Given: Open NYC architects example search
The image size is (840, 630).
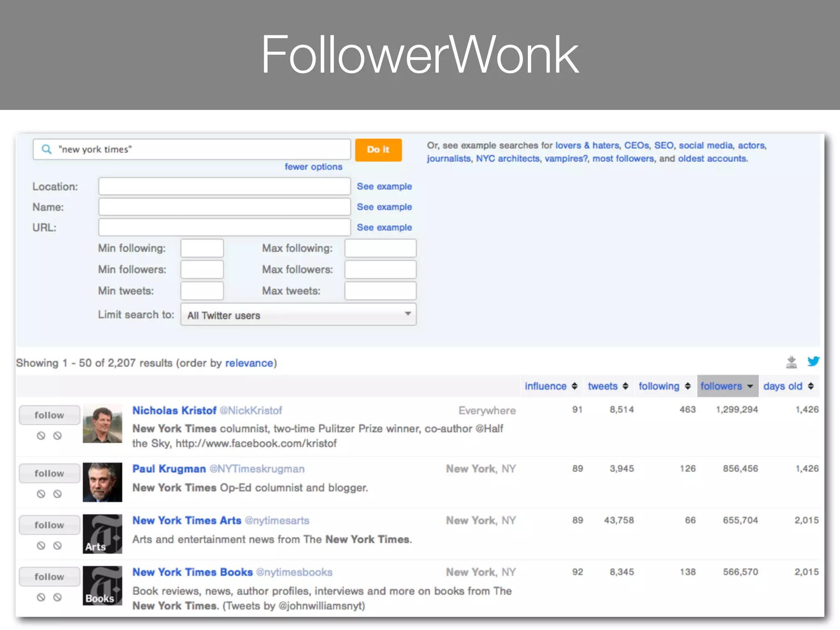Looking at the screenshot, I should (x=507, y=158).
